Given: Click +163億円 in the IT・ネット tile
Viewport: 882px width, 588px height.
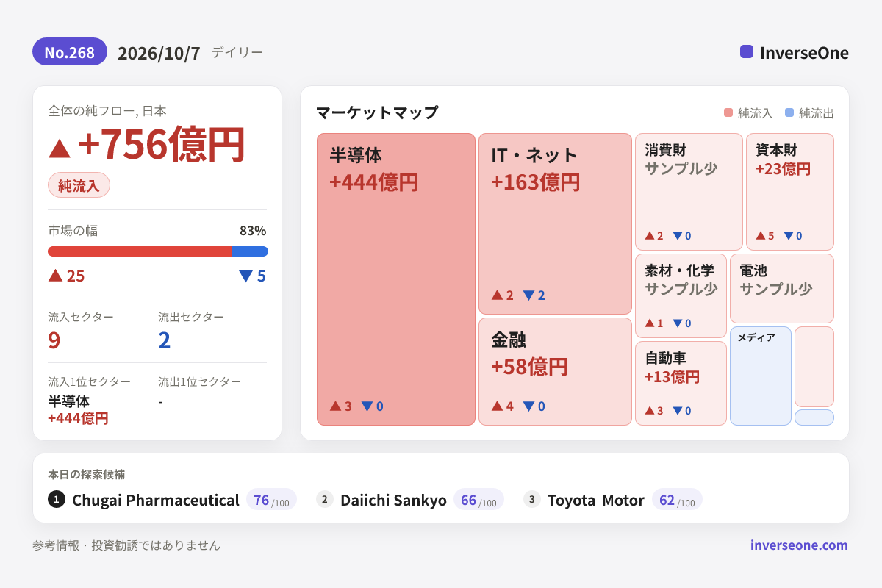Looking at the screenshot, I should tap(536, 182).
